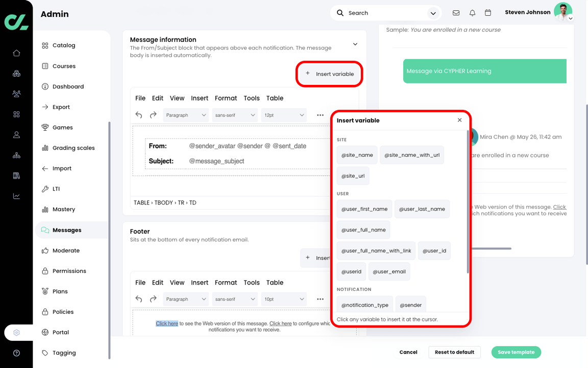The height and width of the screenshot is (368, 588).
Task: Open Tools menu in Footer editor
Action: (x=252, y=282)
